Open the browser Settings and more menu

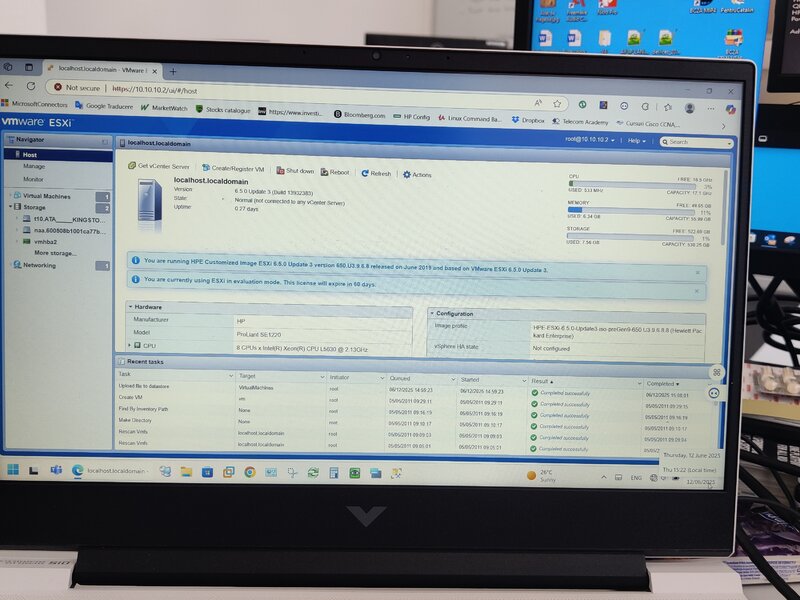click(x=711, y=109)
